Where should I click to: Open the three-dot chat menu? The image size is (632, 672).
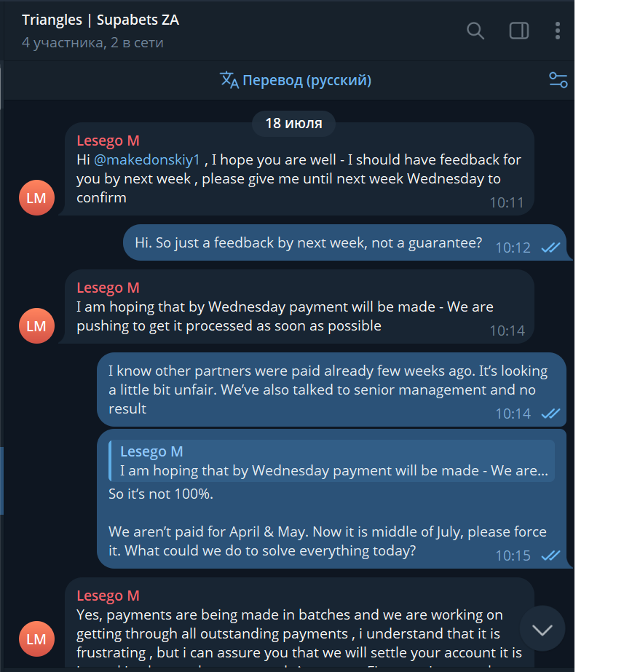tap(558, 31)
